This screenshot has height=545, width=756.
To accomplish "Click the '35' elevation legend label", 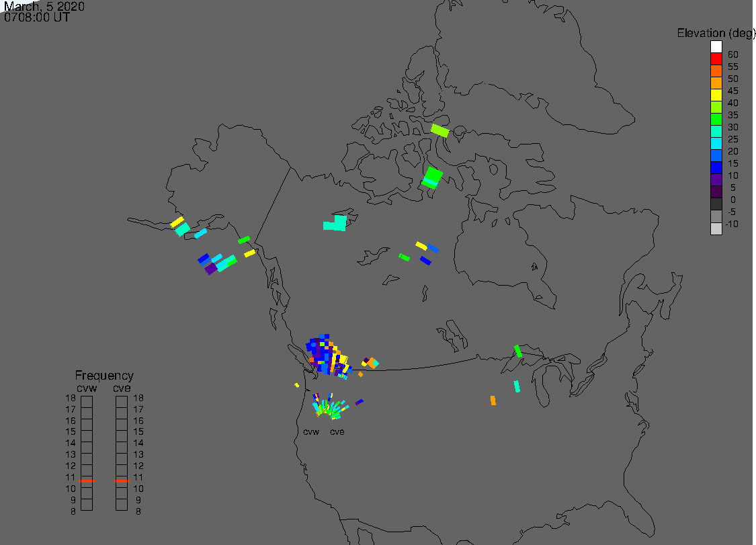I will (733, 115).
